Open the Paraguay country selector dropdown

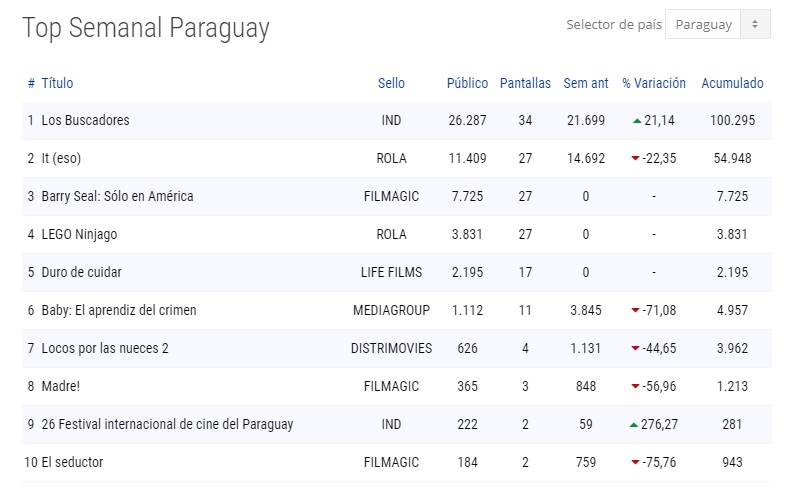tap(704, 25)
